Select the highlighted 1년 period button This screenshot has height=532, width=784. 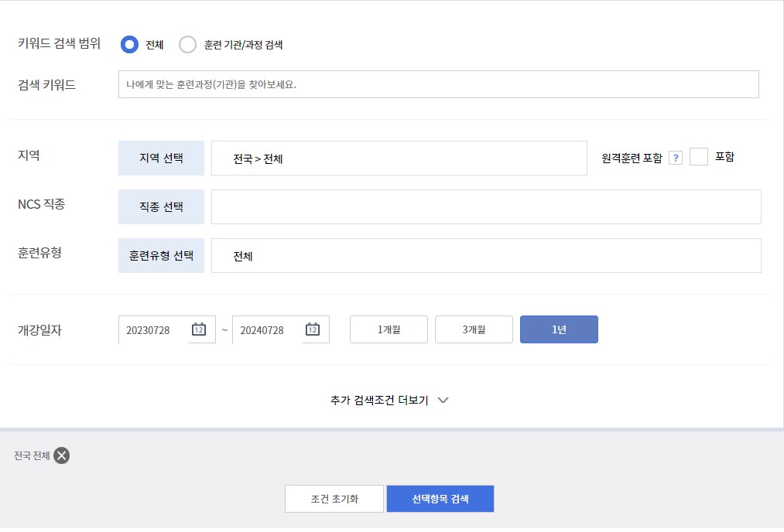coord(559,329)
